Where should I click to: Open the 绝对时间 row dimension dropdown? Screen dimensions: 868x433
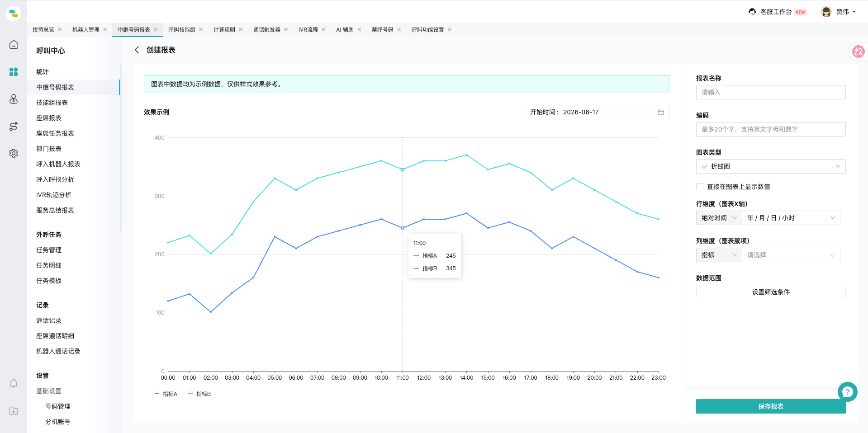pyautogui.click(x=719, y=218)
